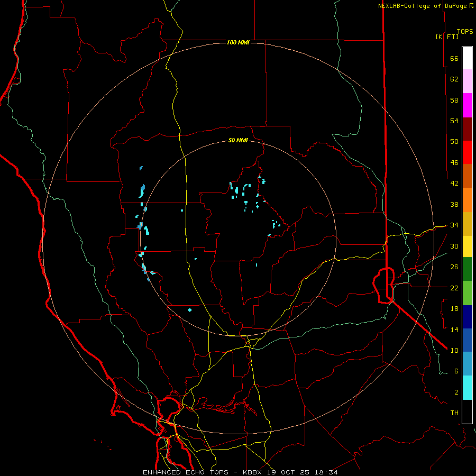Click the "38" legend value
Image resolution: width=476 pixels, height=476 pixels.
point(454,204)
